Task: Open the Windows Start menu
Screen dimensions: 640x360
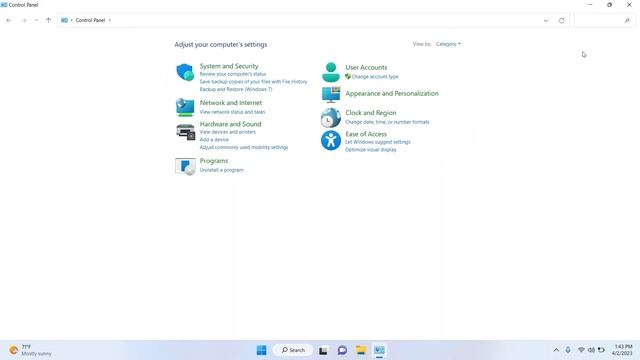Action: pos(261,350)
